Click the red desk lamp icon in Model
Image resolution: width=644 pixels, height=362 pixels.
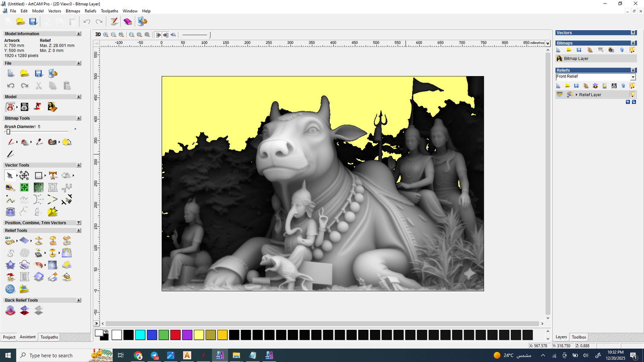tap(38, 107)
